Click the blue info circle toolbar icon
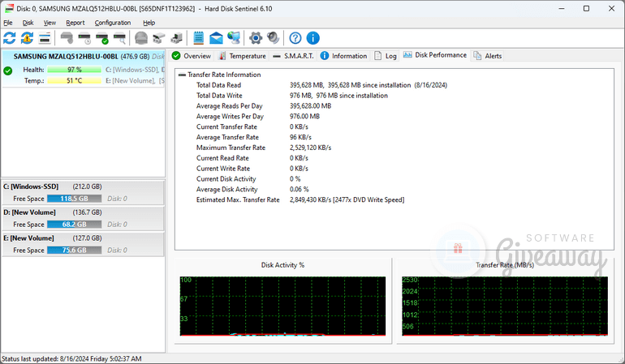The height and width of the screenshot is (364, 625). pyautogui.click(x=312, y=38)
